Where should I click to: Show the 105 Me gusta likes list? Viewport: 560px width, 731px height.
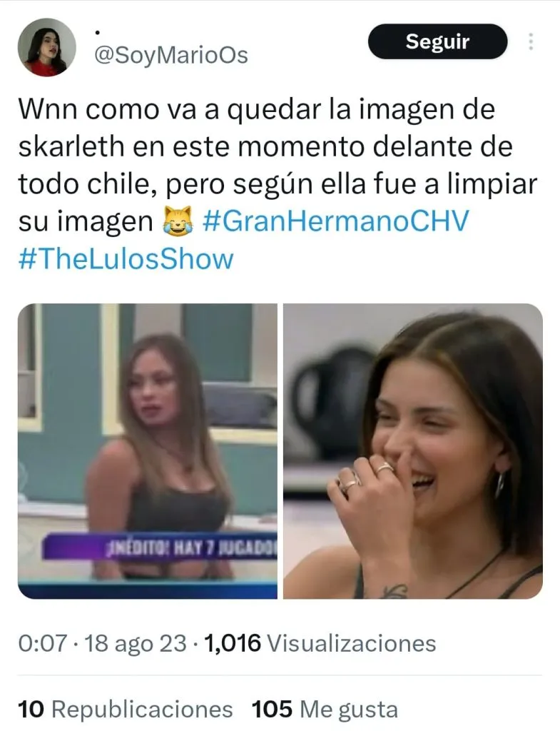point(325,710)
